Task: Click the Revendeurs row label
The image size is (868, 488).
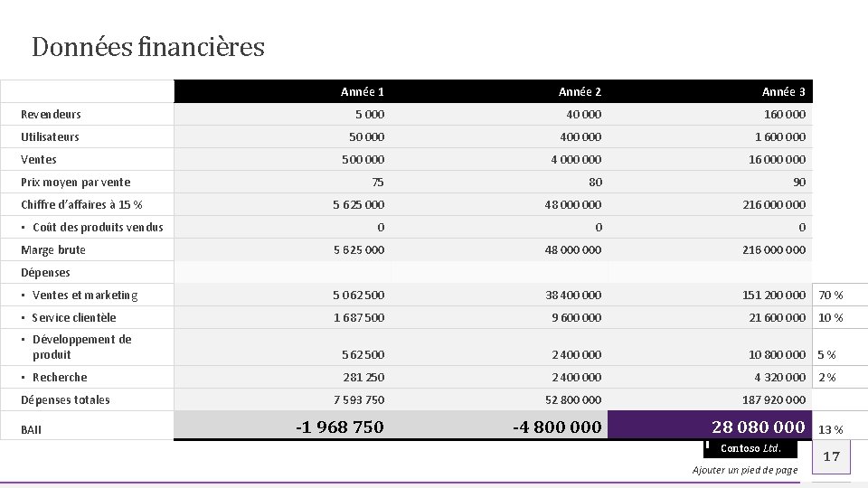Action: tap(52, 114)
